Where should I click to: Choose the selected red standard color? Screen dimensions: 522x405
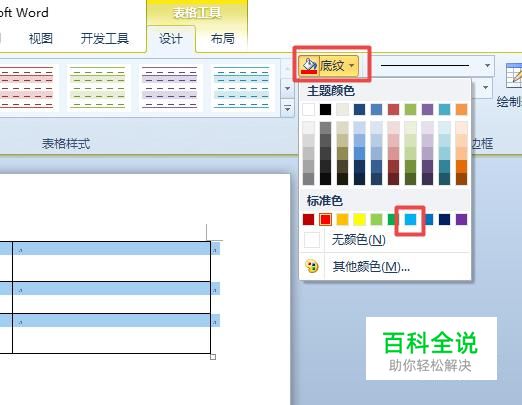pos(325,219)
